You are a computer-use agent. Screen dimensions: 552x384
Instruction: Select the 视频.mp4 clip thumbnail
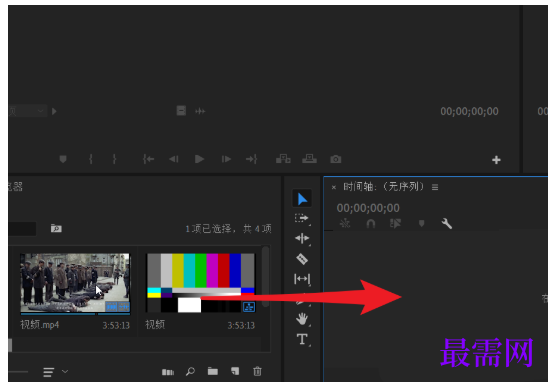75,283
